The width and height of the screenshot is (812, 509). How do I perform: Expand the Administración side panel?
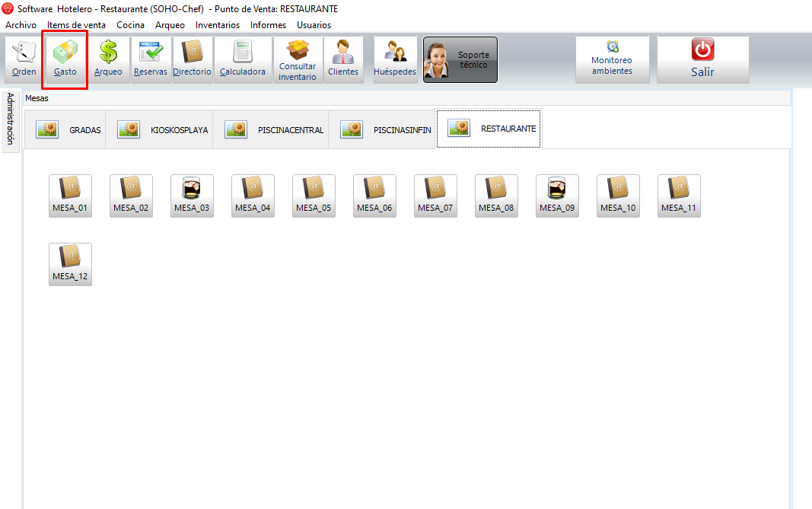tap(11, 119)
